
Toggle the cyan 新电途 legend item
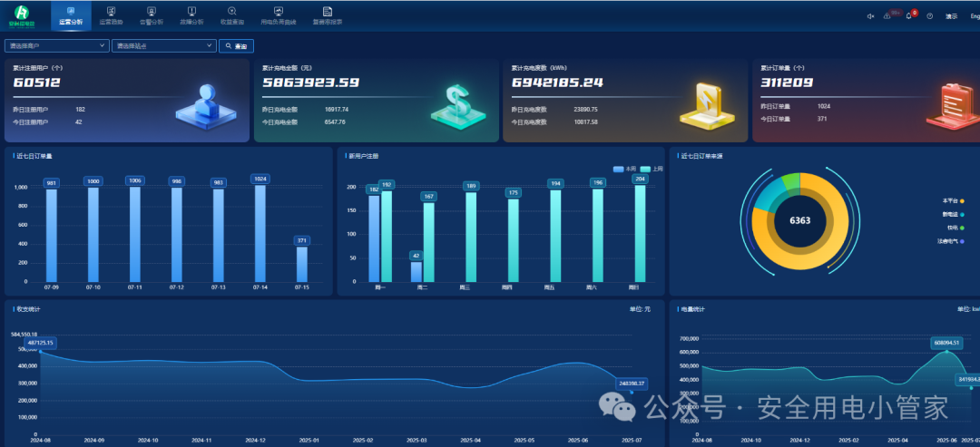[x=953, y=214]
